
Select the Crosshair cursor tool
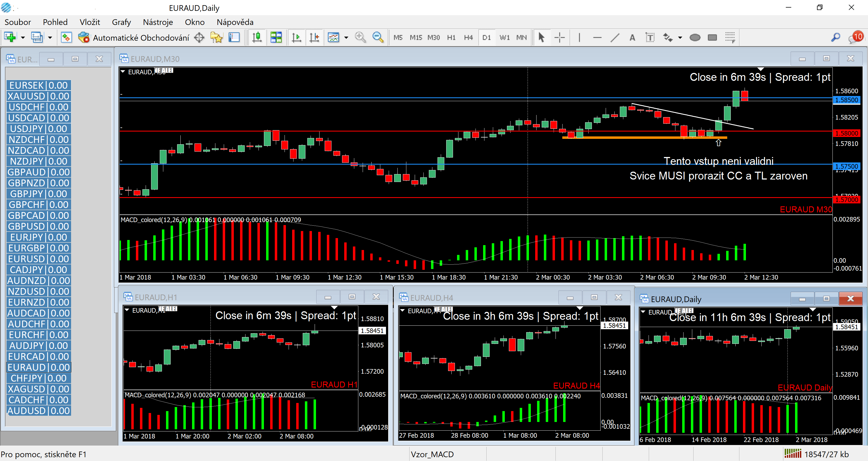[x=559, y=37]
